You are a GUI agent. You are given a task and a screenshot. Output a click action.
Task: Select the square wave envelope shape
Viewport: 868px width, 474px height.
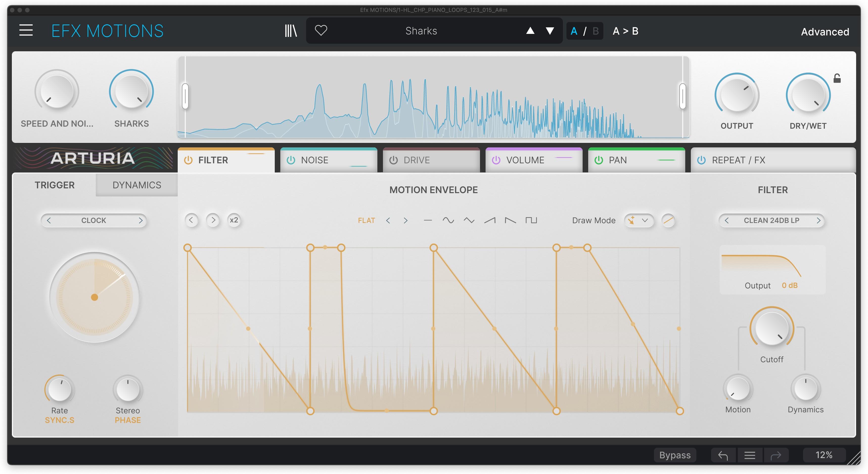click(x=531, y=220)
